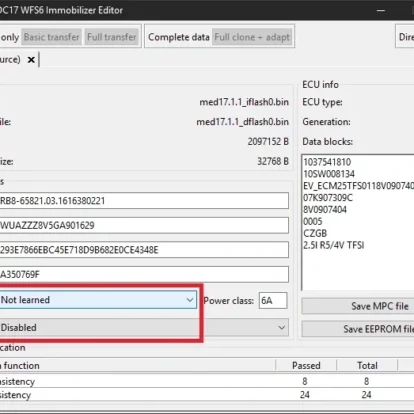
Task: Click Passed value 8 in first row
Action: pyautogui.click(x=305, y=381)
